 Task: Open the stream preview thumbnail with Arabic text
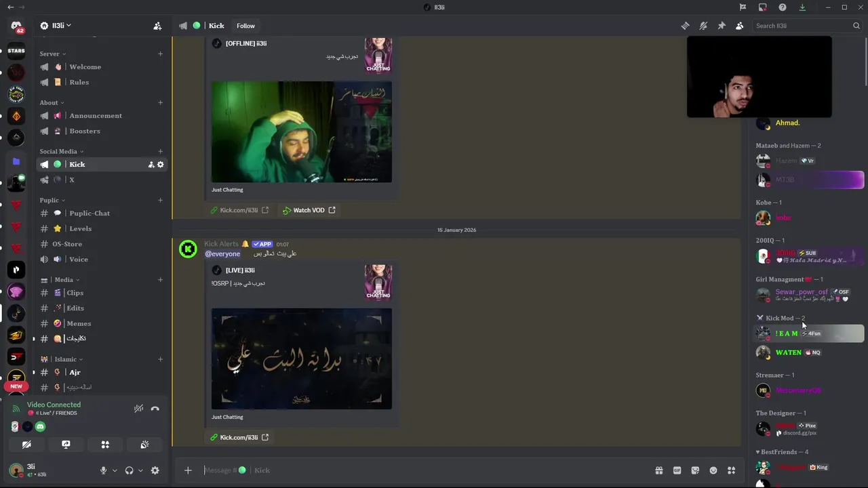coord(302,359)
